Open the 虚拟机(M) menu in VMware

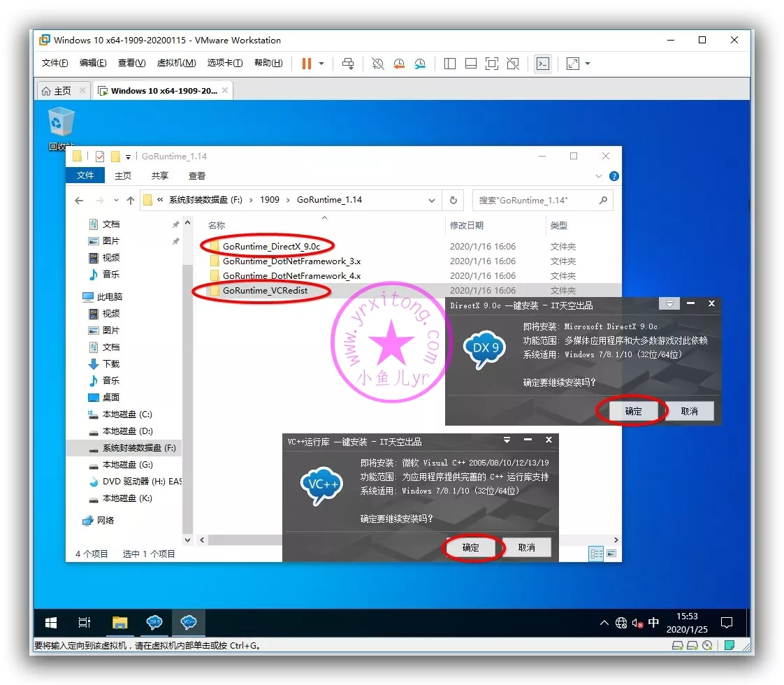tap(176, 63)
